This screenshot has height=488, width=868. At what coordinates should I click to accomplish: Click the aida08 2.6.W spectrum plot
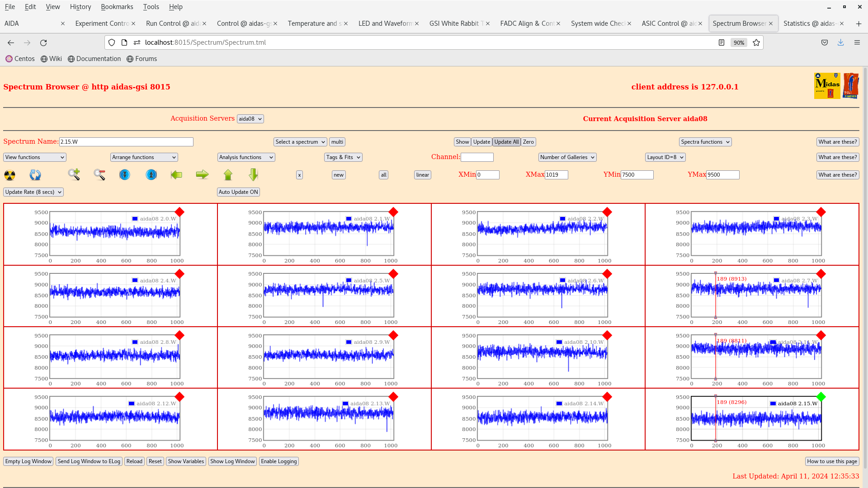click(542, 295)
